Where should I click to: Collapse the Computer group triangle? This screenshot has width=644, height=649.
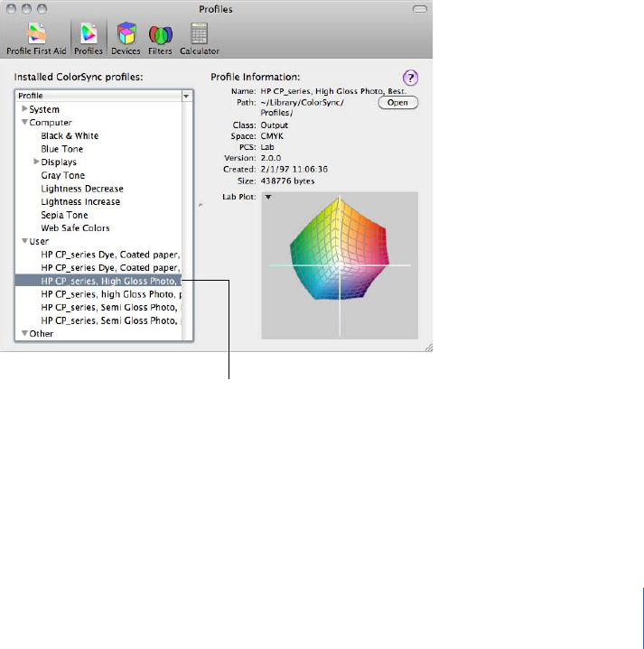pyautogui.click(x=24, y=122)
